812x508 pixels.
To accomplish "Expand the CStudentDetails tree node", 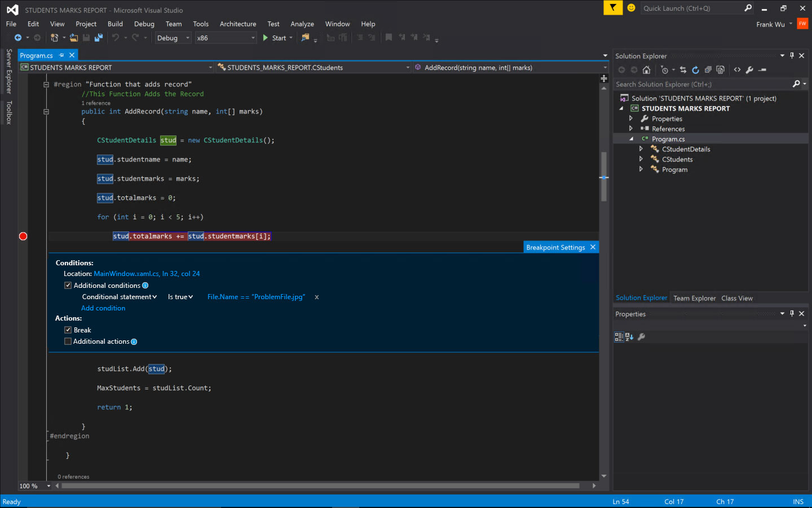I will [641, 149].
